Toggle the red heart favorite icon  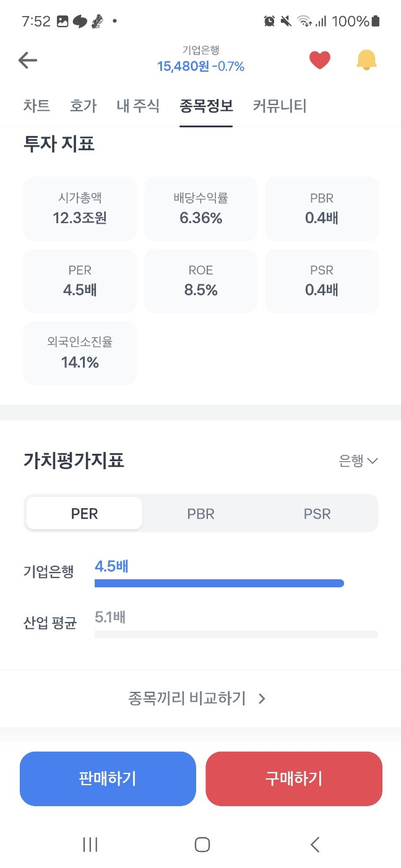pyautogui.click(x=319, y=60)
